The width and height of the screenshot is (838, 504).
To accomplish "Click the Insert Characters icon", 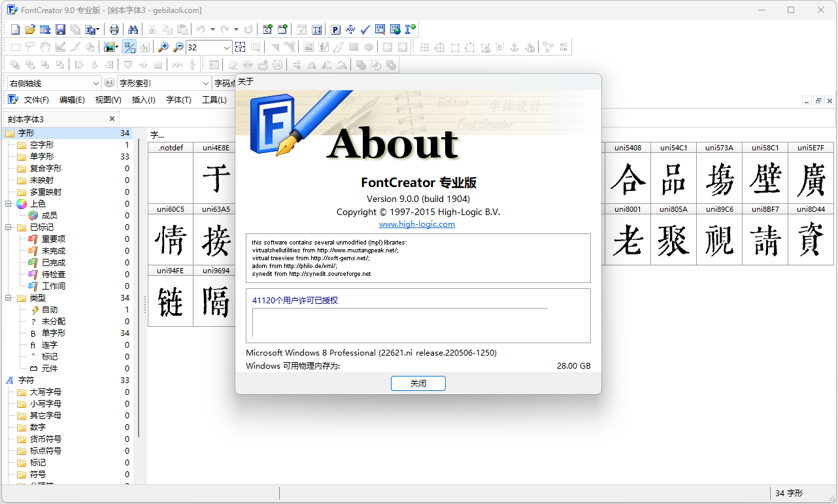I will pyautogui.click(x=267, y=29).
